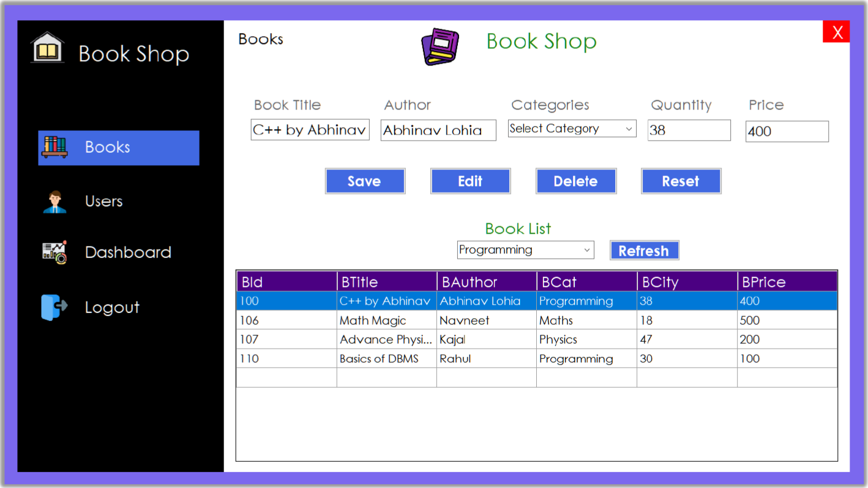Viewport: 868px width, 488px height.
Task: Select the Users sidebar item
Action: [103, 201]
